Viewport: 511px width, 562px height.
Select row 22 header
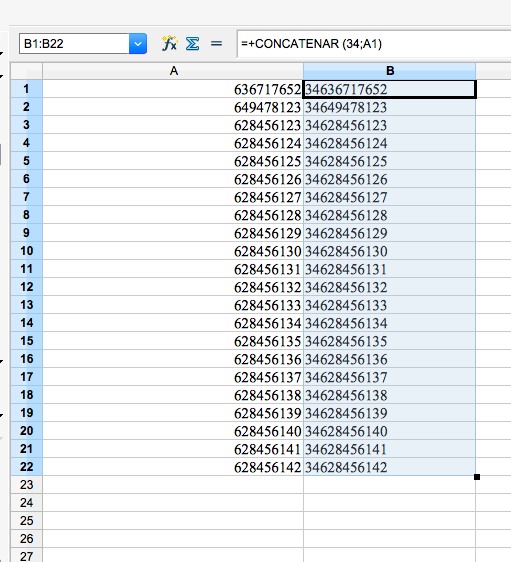pos(27,467)
